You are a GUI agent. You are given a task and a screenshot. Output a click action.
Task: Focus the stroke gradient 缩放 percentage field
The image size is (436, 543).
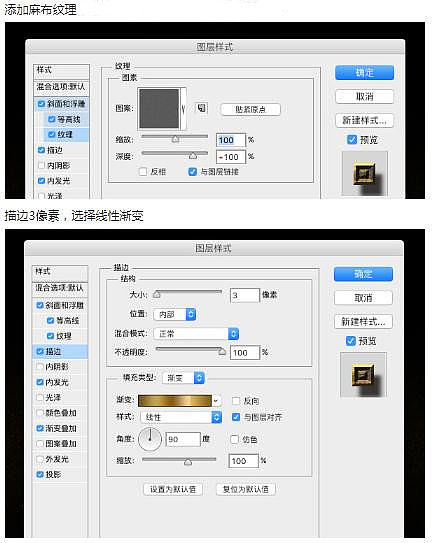(x=243, y=461)
